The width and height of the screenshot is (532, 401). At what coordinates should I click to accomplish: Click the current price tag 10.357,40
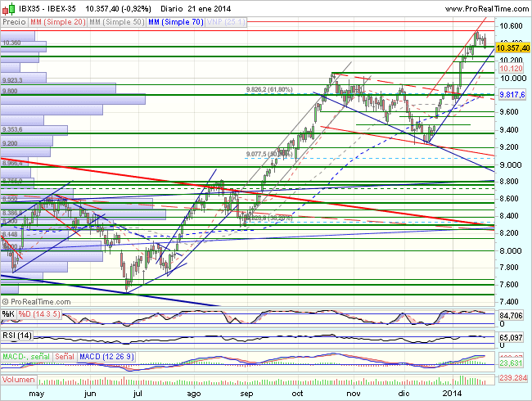(x=512, y=47)
